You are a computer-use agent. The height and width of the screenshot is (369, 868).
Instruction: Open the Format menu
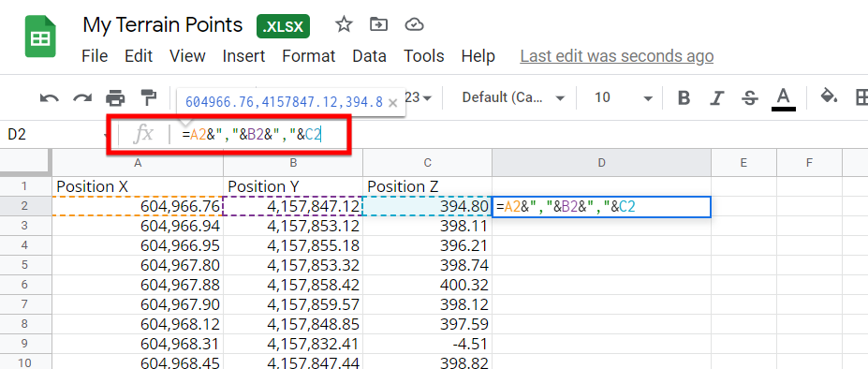click(x=309, y=56)
